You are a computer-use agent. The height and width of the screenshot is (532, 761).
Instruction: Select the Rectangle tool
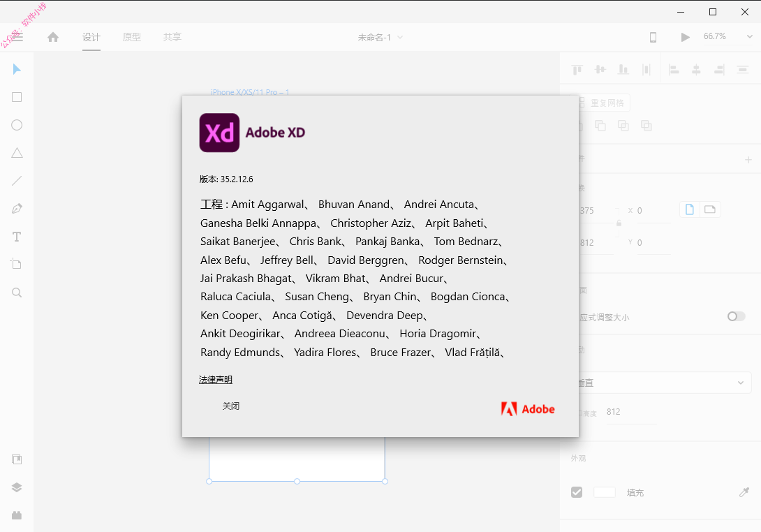pos(17,97)
